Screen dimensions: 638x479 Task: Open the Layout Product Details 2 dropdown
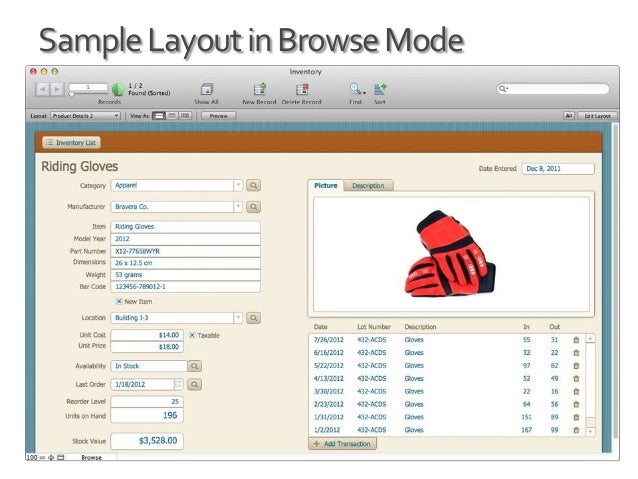(x=85, y=116)
